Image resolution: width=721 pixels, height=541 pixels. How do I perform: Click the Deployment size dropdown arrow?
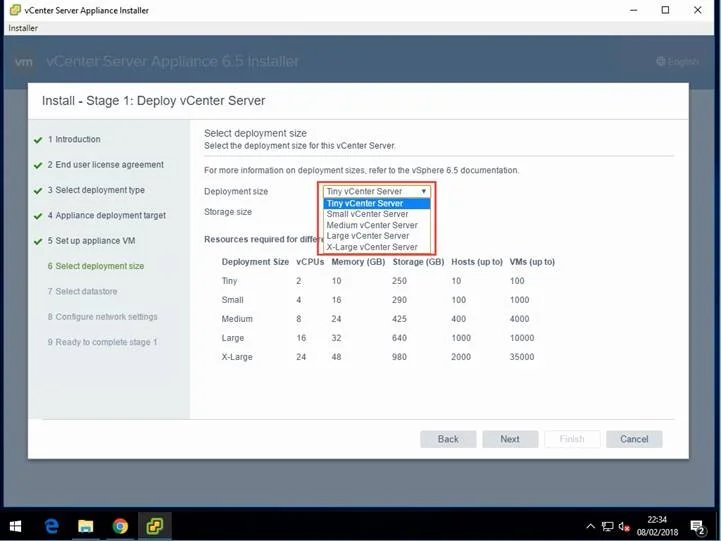click(423, 191)
